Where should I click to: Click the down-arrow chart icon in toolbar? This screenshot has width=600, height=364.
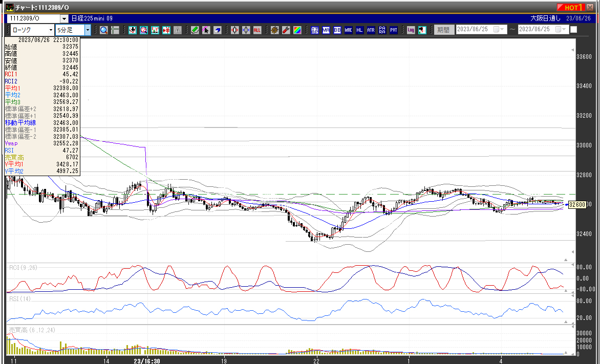(x=133, y=30)
